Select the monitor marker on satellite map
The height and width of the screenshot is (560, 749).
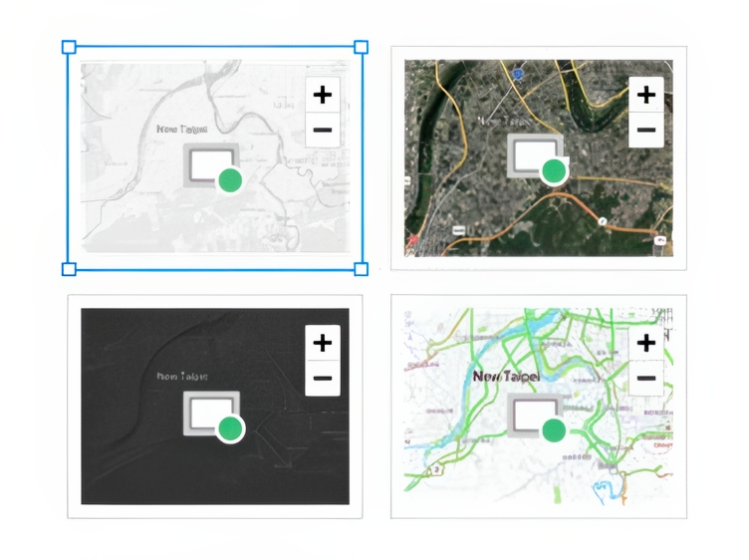(x=535, y=156)
